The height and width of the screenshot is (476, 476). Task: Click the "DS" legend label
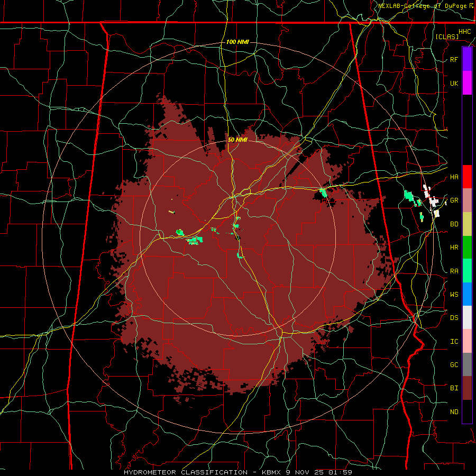454,318
